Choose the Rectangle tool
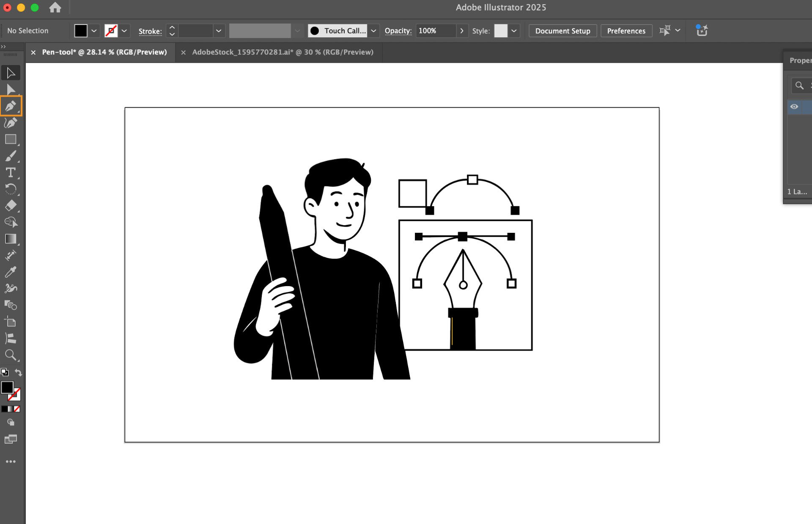The width and height of the screenshot is (812, 524). click(10, 139)
